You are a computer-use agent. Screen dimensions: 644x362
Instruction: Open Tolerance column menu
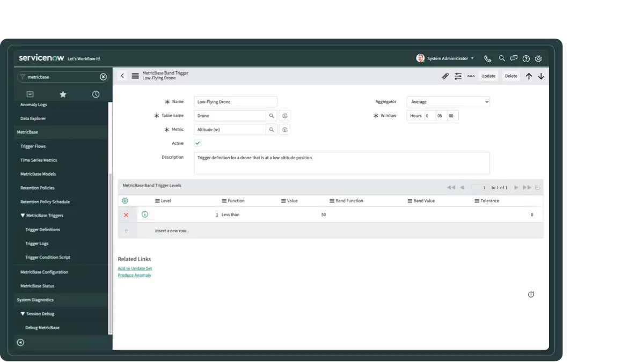477,201
